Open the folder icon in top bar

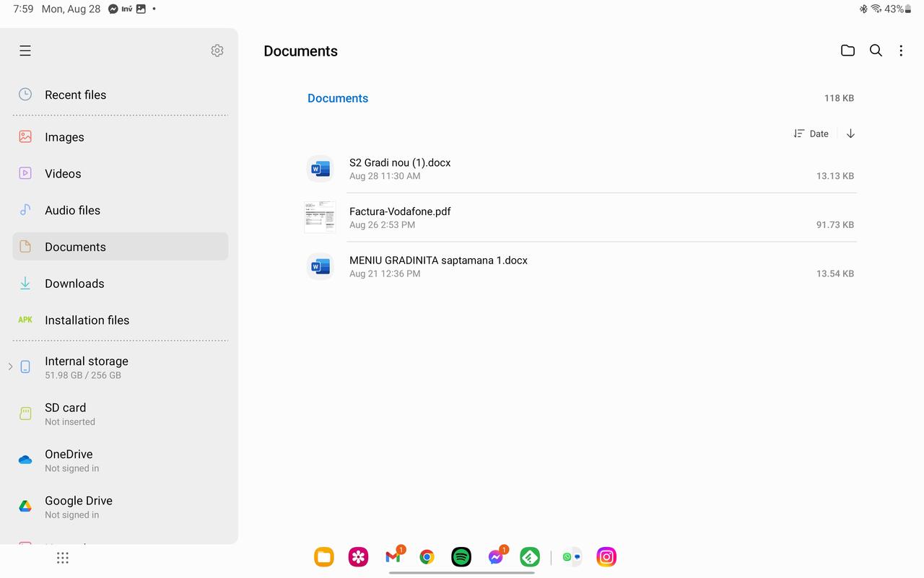[x=847, y=51]
